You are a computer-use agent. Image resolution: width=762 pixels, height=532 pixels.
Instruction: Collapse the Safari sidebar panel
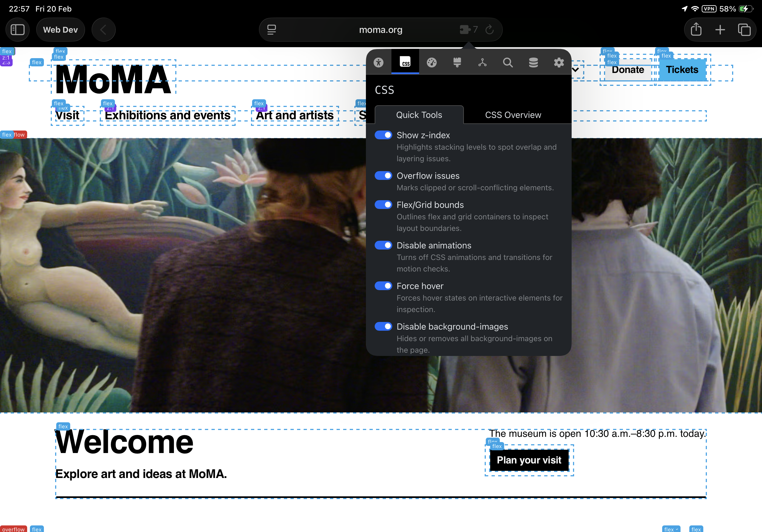point(18,30)
